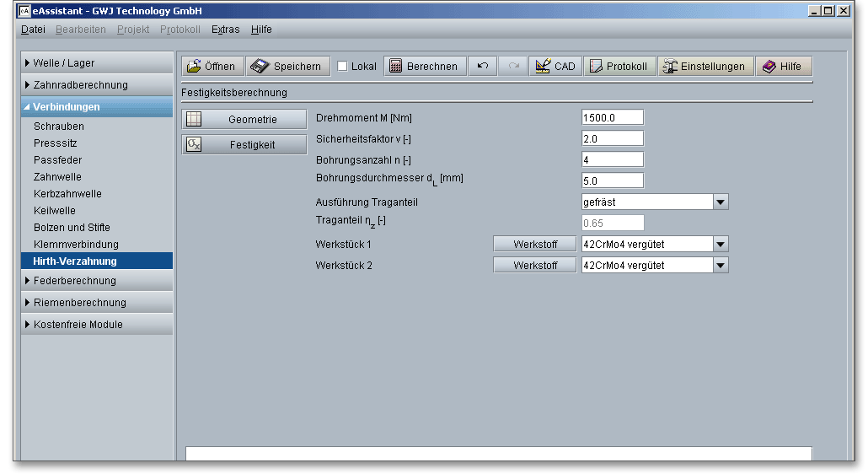Click the Drehmoment M input field
The image size is (868, 474).
[612, 118]
